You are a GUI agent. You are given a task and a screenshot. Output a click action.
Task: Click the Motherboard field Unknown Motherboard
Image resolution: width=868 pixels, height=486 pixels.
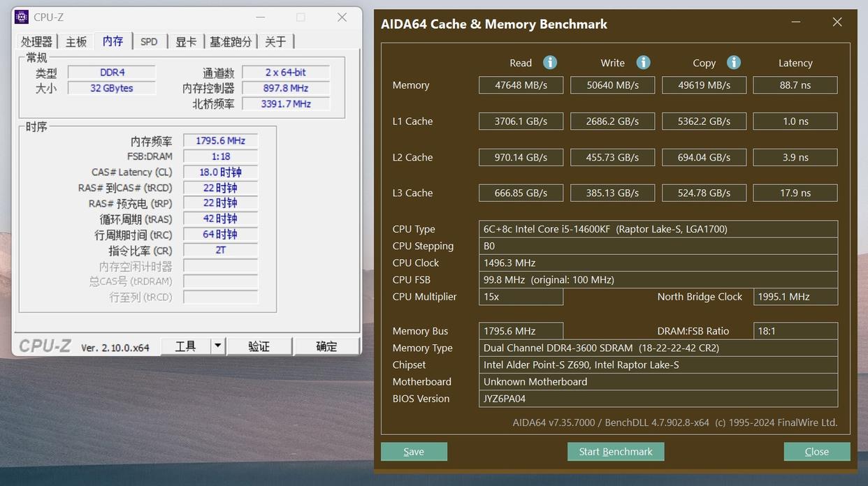(658, 381)
